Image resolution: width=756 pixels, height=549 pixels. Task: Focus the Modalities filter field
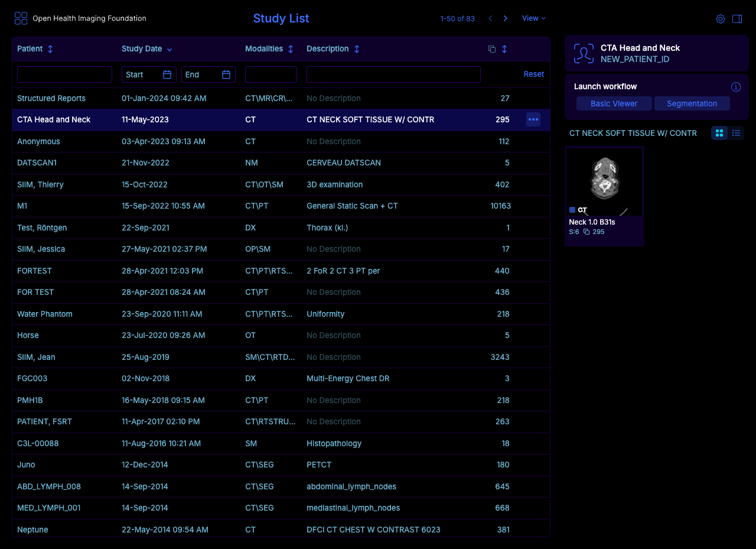(271, 74)
